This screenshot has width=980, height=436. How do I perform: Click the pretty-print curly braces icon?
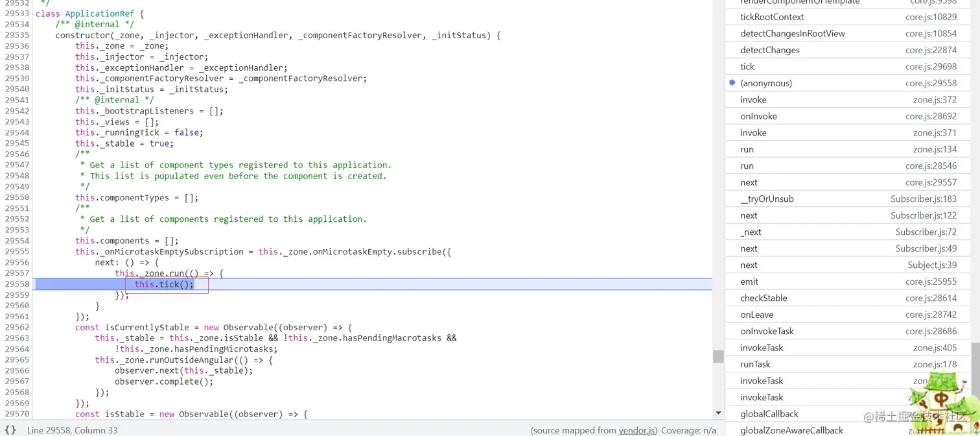(10, 430)
